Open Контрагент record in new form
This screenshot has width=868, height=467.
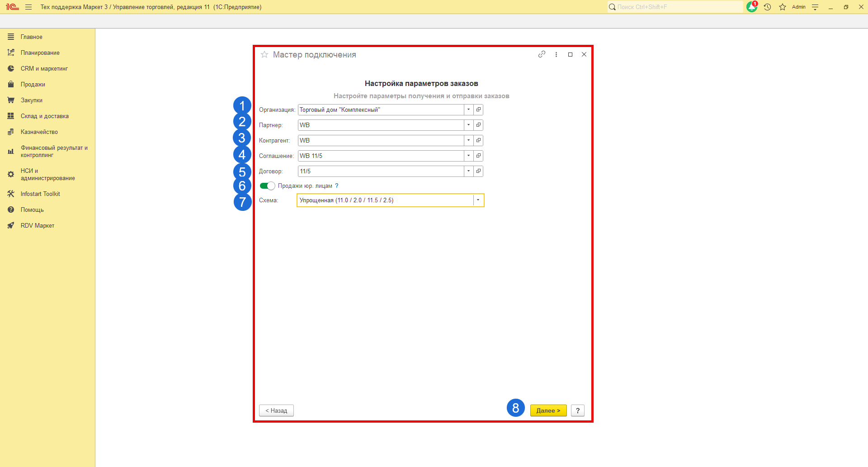tap(478, 140)
